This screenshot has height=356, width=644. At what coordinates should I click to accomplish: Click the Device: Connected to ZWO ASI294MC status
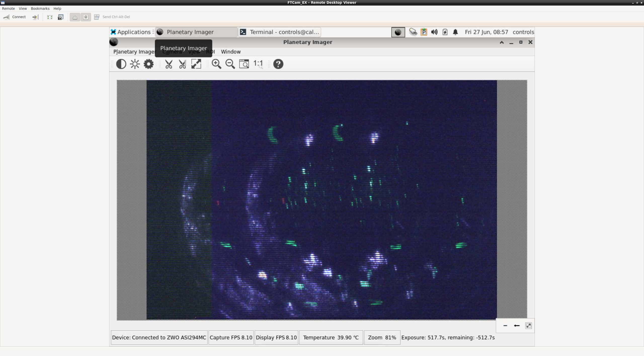click(159, 337)
